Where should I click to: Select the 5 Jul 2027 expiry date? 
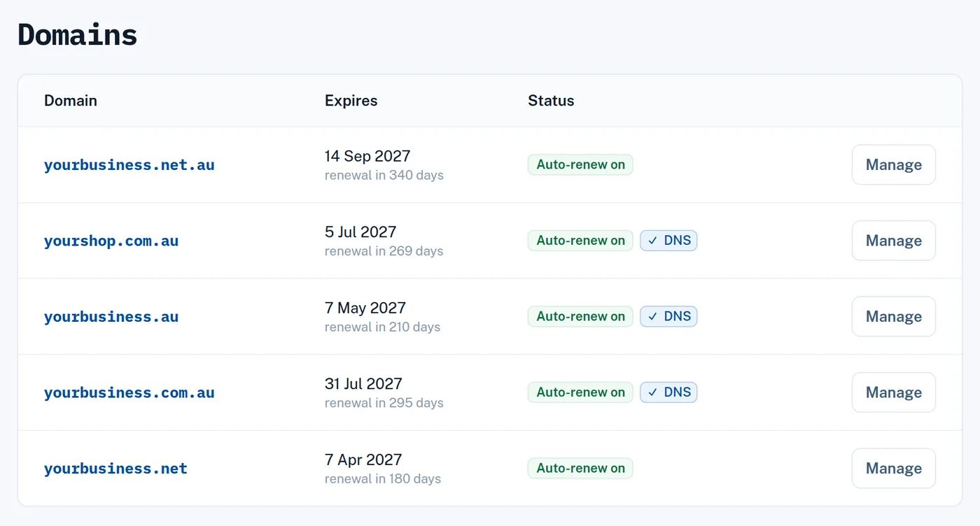click(360, 232)
